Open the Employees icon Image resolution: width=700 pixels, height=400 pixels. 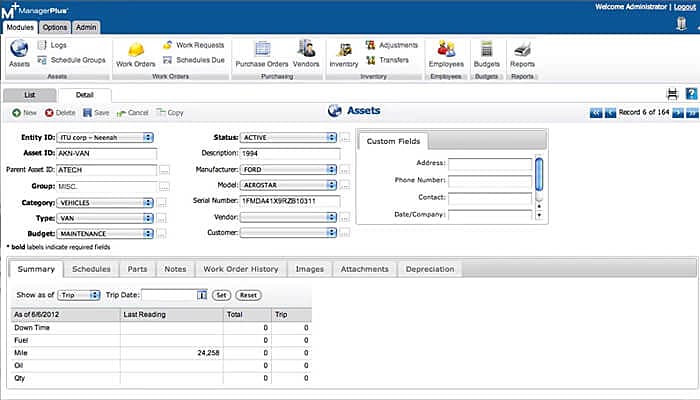pos(446,49)
